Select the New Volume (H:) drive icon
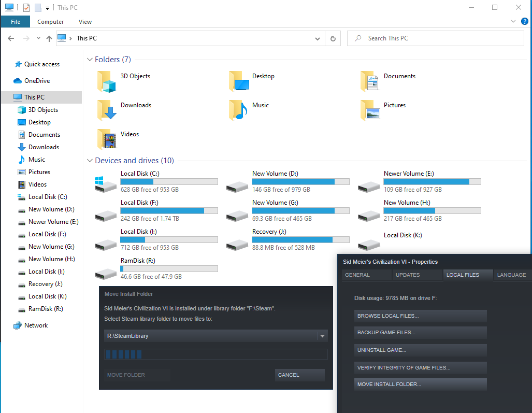Viewport: 532px width, 413px height. pos(369,215)
